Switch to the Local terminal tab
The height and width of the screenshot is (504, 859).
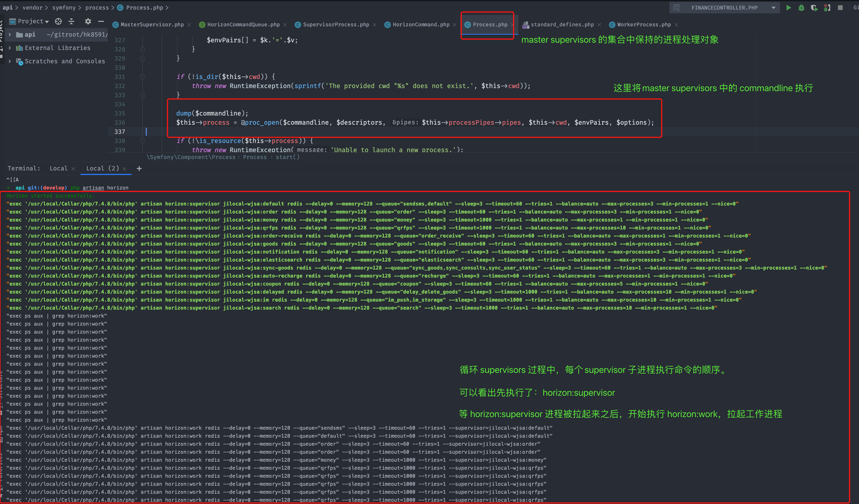click(58, 168)
